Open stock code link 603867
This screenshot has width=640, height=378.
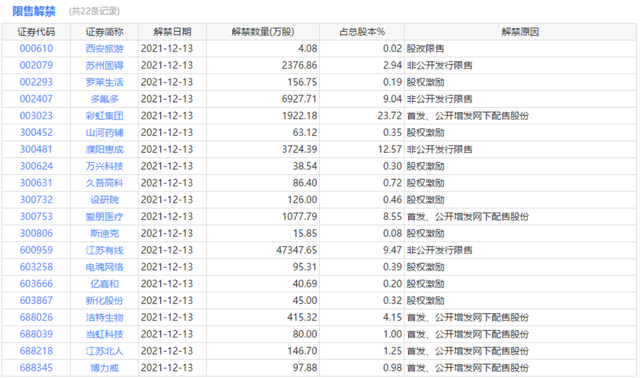[x=36, y=300]
